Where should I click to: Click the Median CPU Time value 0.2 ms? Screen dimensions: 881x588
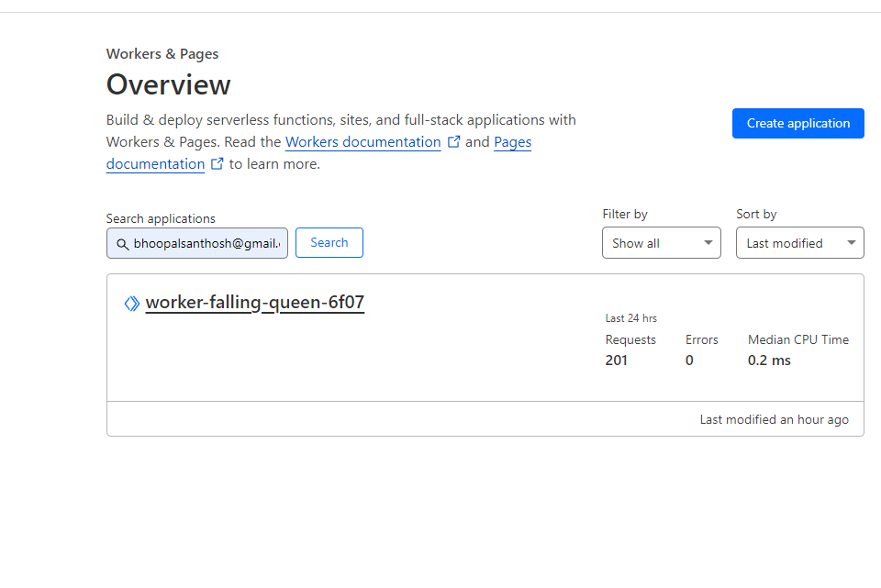pyautogui.click(x=769, y=361)
